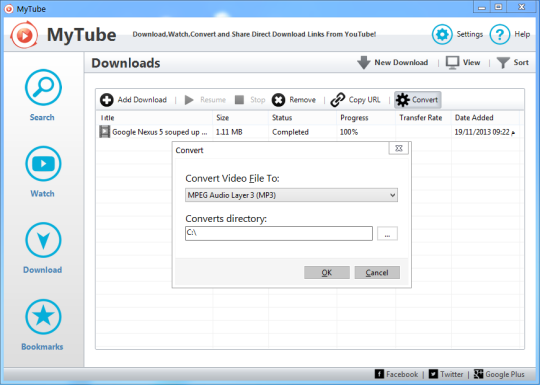Image resolution: width=540 pixels, height=385 pixels.
Task: Select the 'Google Nexus 5 souped up' row title
Action: [160, 132]
